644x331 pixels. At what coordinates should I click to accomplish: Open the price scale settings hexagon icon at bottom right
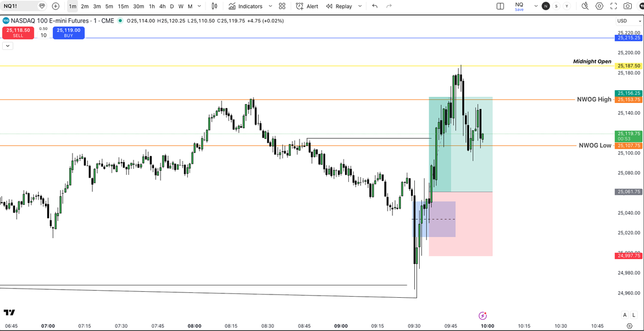[629, 326]
